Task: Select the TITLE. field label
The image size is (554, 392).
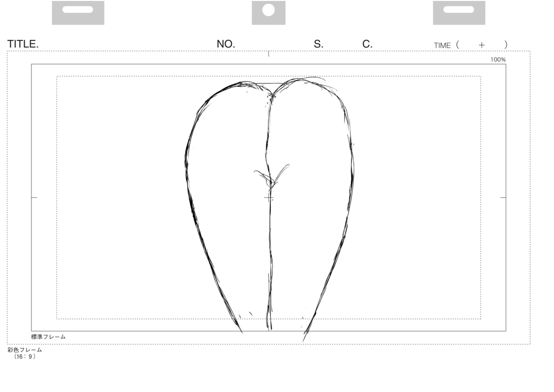Action: point(23,44)
